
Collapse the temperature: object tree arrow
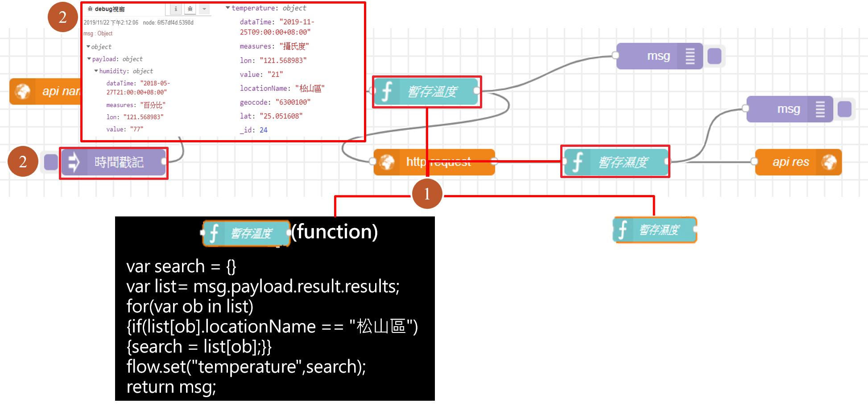(x=228, y=8)
